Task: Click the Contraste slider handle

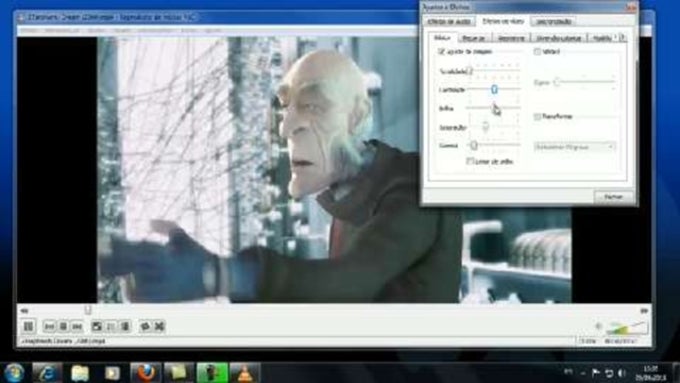Action: point(494,89)
